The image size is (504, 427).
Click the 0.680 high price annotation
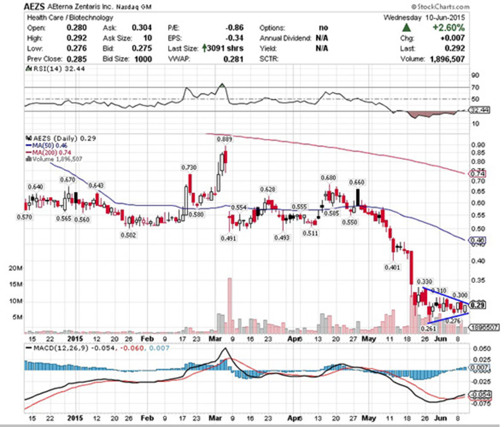point(328,178)
